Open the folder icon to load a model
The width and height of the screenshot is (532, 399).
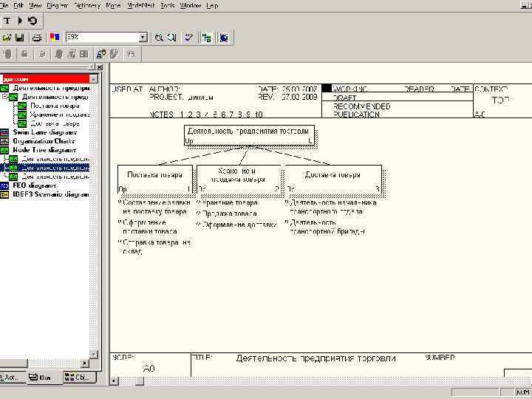tap(7, 37)
